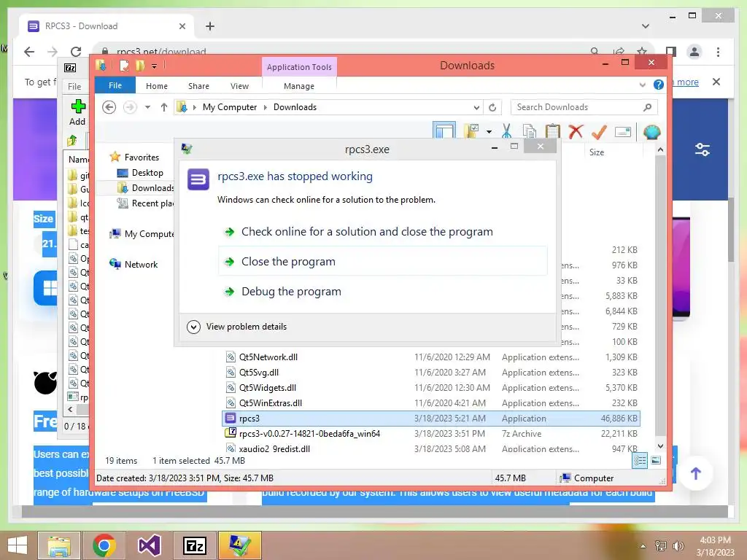Open the Manage ribbon tab
747x560 pixels.
[298, 86]
